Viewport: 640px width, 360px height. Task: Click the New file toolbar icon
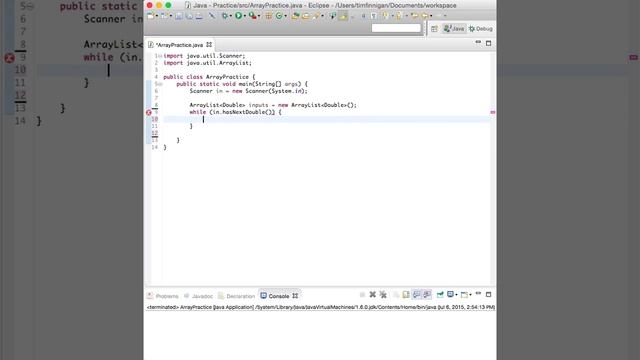click(x=151, y=16)
